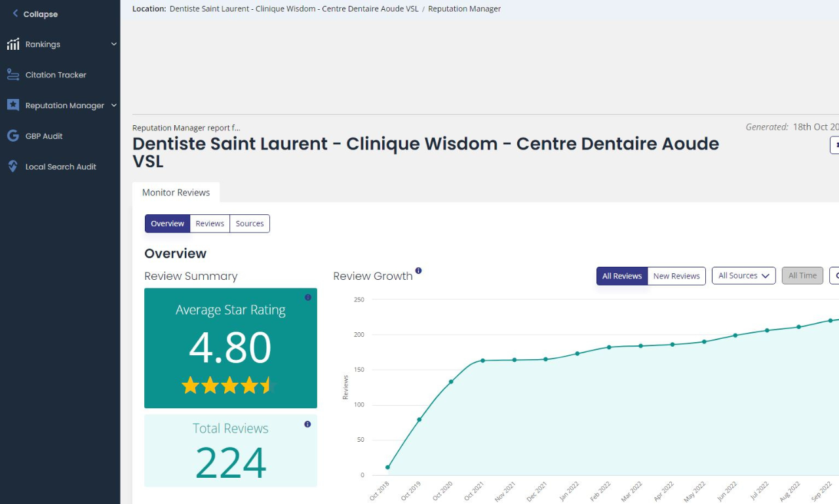Viewport: 839px width, 504px height.
Task: Open Reputation Manager from the breadcrumb
Action: pos(465,9)
